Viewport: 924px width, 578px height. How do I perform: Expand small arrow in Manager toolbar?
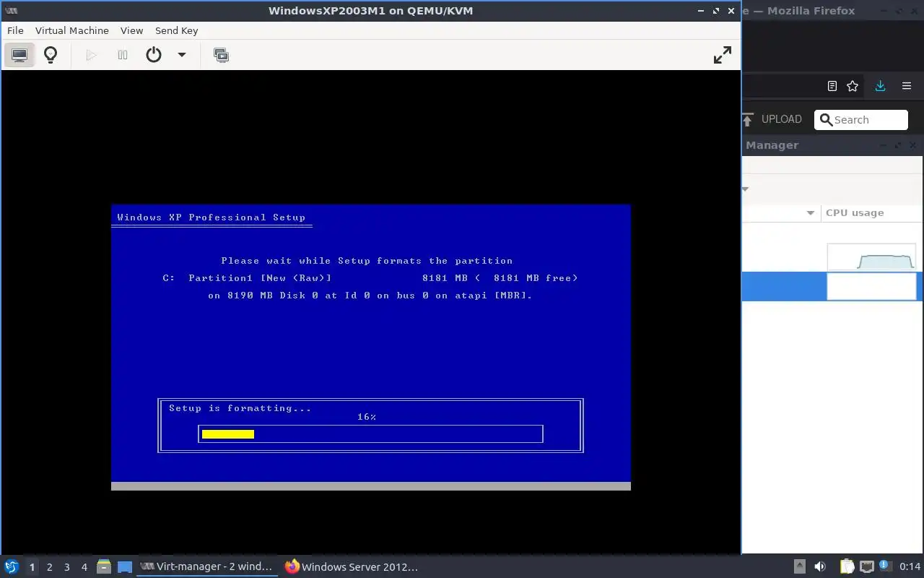click(x=745, y=189)
